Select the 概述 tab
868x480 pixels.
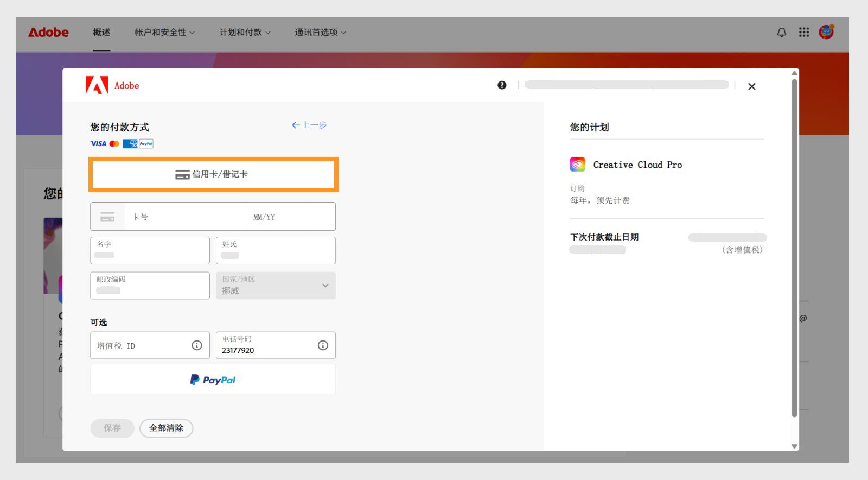(101, 33)
